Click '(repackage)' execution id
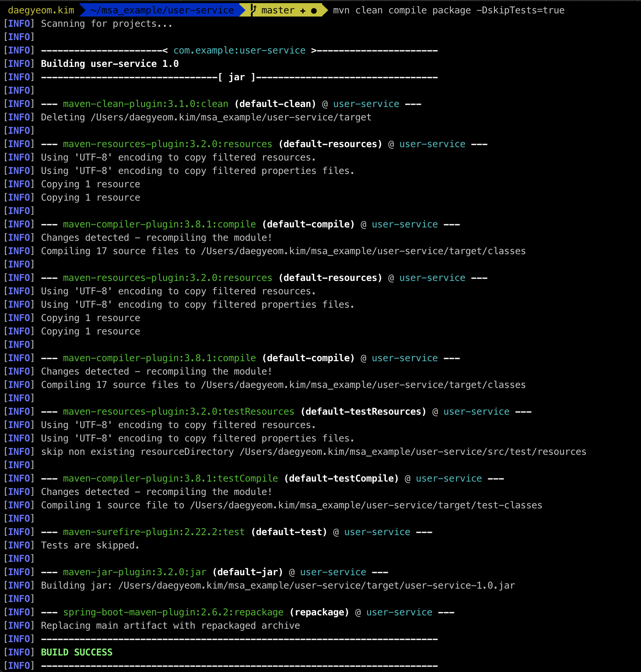The height and width of the screenshot is (672, 641). coord(319,612)
